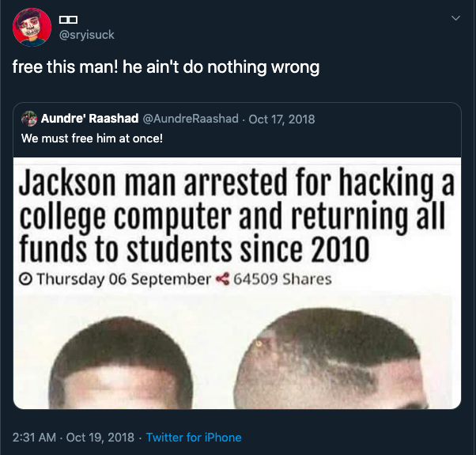Click the 2:31 AM tweet timestamp
Viewport: 476px width, 455px height.
34,438
